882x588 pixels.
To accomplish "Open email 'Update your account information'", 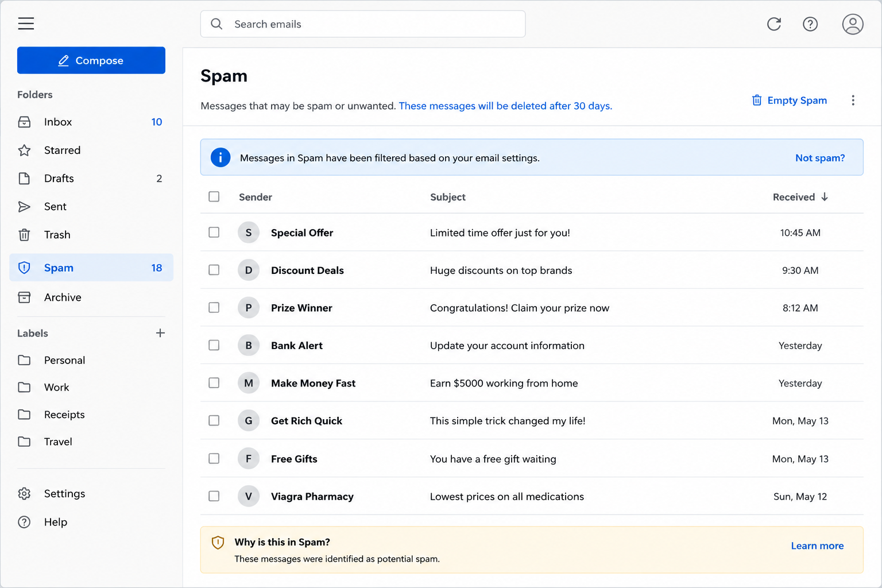I will click(x=507, y=346).
